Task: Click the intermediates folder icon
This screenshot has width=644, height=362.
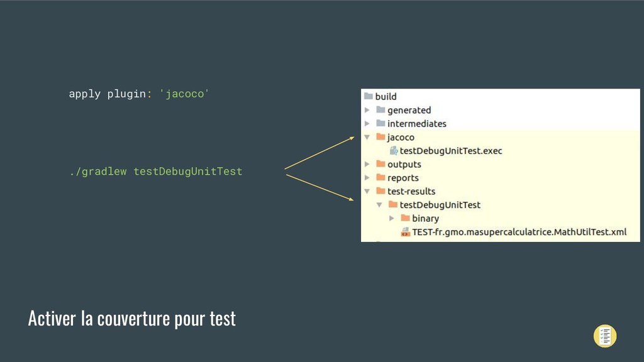Action: point(380,123)
